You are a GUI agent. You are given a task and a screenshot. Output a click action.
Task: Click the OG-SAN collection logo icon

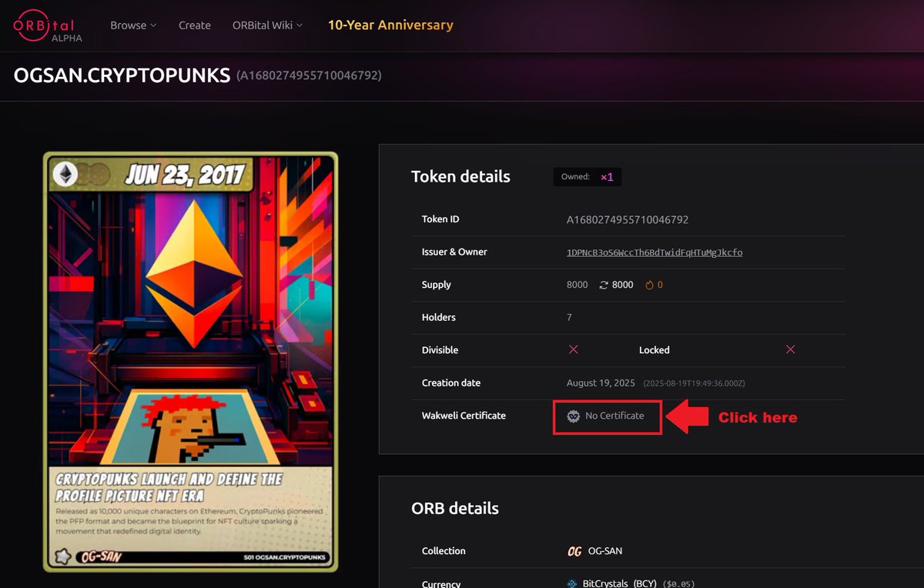(574, 552)
